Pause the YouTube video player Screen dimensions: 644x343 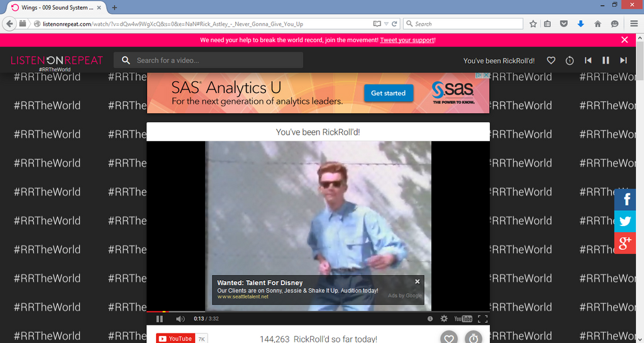pyautogui.click(x=160, y=318)
